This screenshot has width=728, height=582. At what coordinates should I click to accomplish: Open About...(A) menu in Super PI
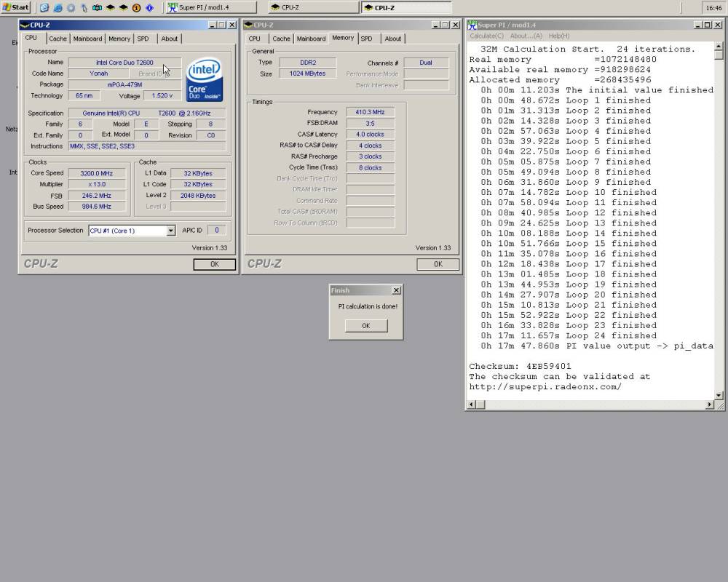(526, 36)
